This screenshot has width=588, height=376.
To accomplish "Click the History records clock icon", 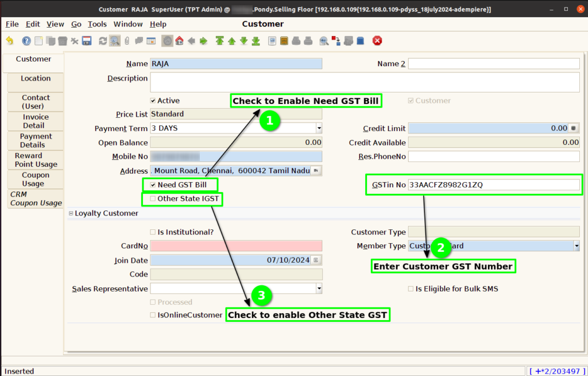I will (x=167, y=41).
